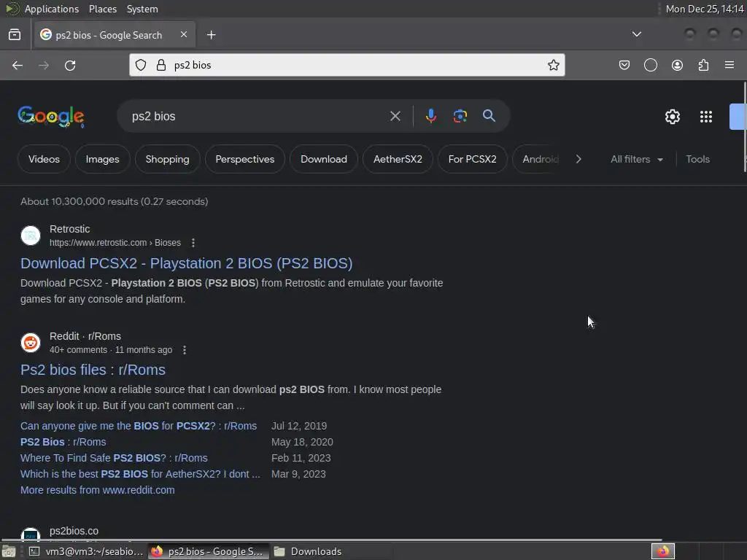Close the ps2 bios tab
The width and height of the screenshot is (747, 560).
(x=184, y=34)
